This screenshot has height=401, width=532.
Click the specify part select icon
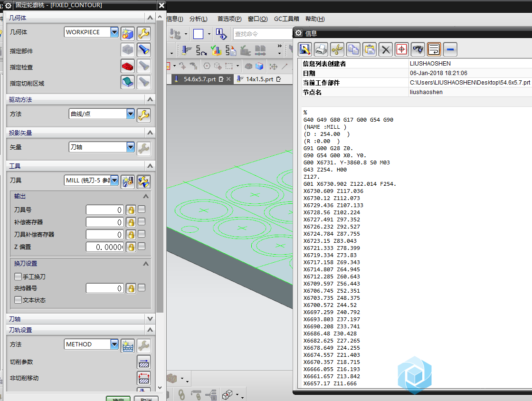pos(128,50)
